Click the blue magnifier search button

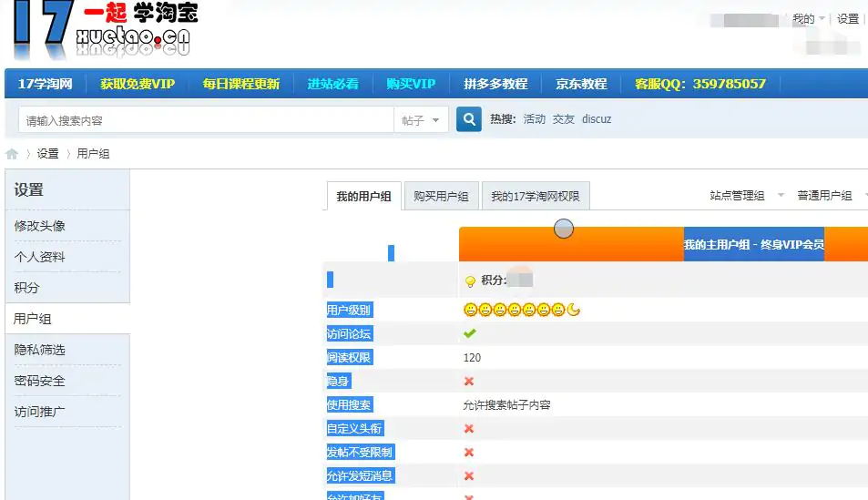point(468,119)
